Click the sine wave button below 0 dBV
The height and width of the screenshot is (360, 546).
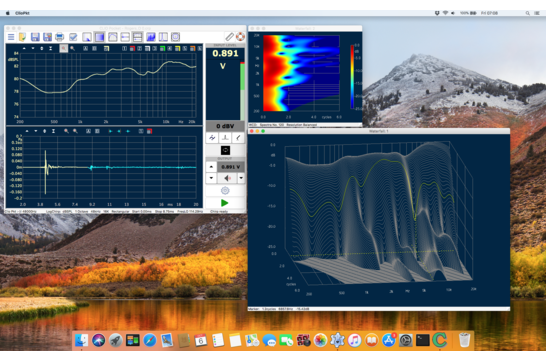[212, 138]
